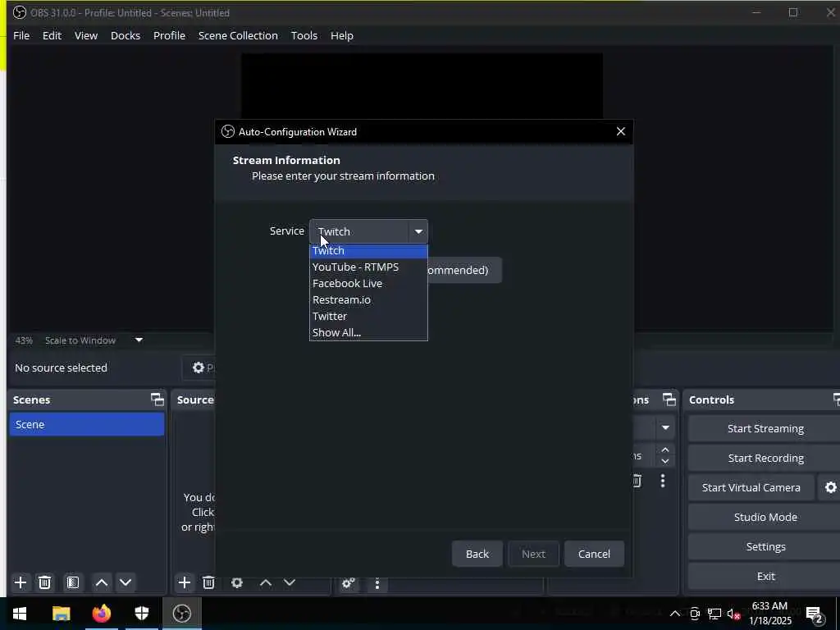This screenshot has height=630, width=840.
Task: Open the Scene Collection menu
Action: 238,35
